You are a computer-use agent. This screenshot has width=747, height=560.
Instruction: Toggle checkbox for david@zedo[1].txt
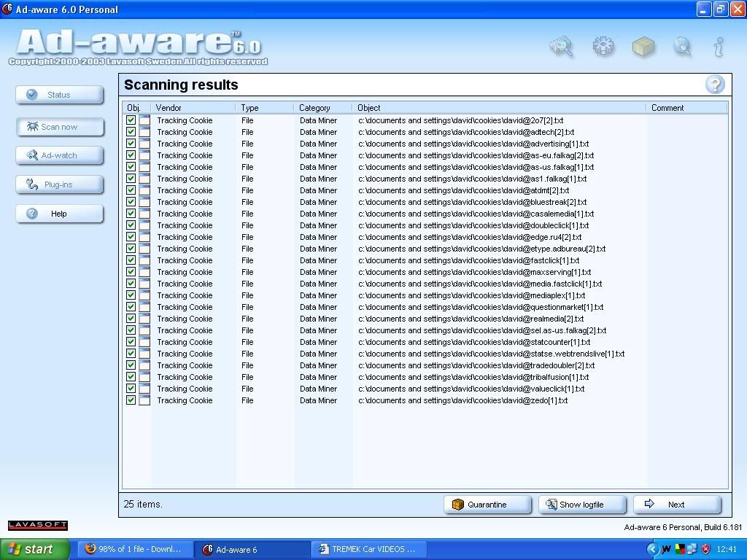(131, 400)
